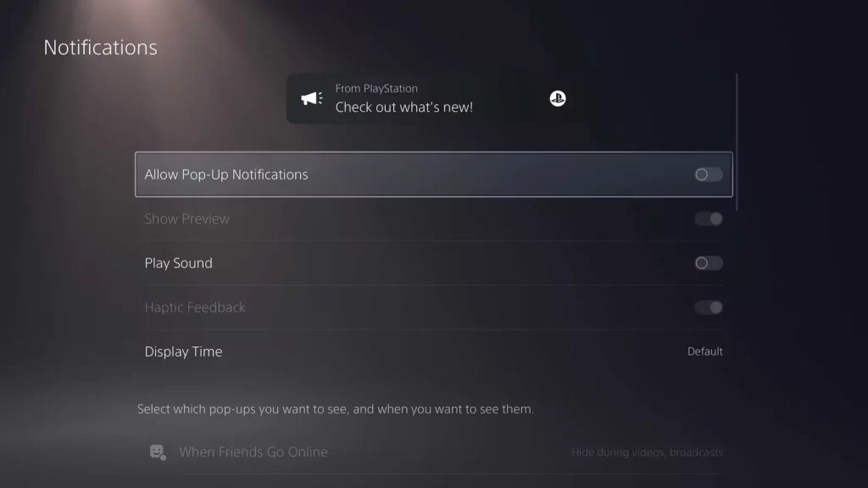
Task: Select When Friends Go Online entry
Action: tap(433, 452)
